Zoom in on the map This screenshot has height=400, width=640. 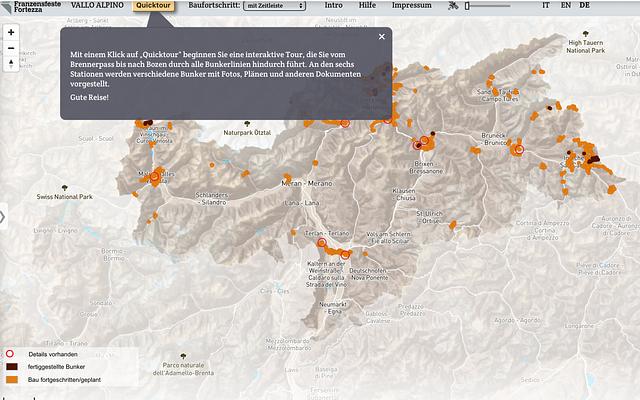(x=11, y=31)
